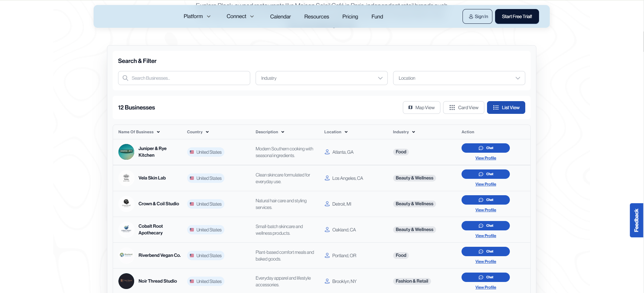
Task: Open the Feedback side tab
Action: coord(636,220)
